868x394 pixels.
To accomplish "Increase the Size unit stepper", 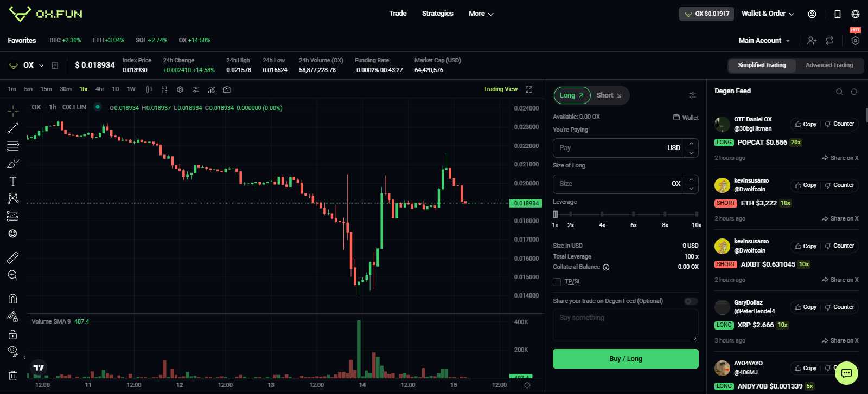I will pyautogui.click(x=691, y=179).
